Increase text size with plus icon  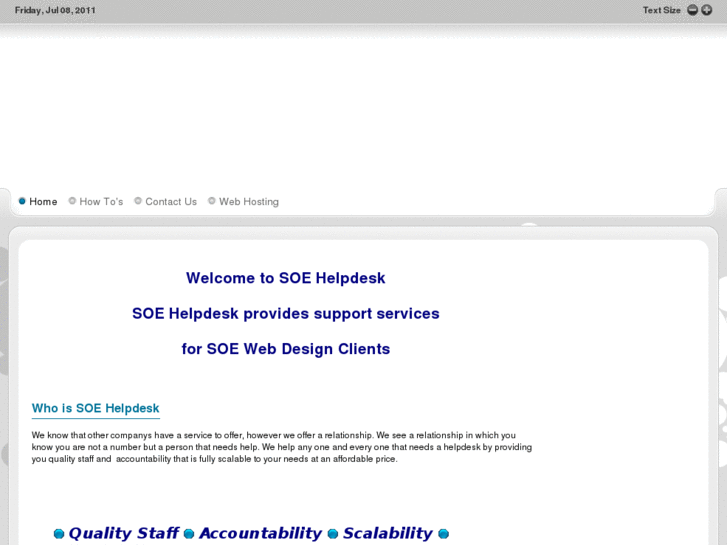(707, 10)
